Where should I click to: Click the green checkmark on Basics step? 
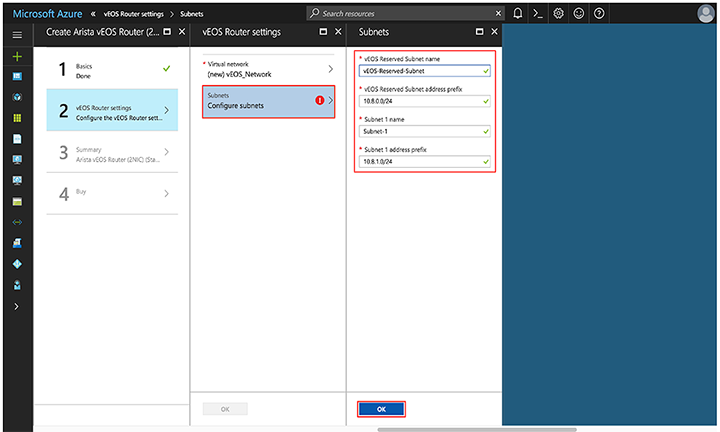(x=166, y=69)
